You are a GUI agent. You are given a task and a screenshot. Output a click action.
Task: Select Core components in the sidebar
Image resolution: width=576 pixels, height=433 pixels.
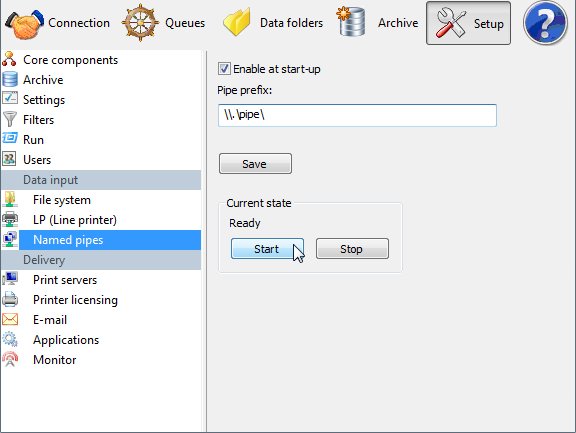click(71, 60)
